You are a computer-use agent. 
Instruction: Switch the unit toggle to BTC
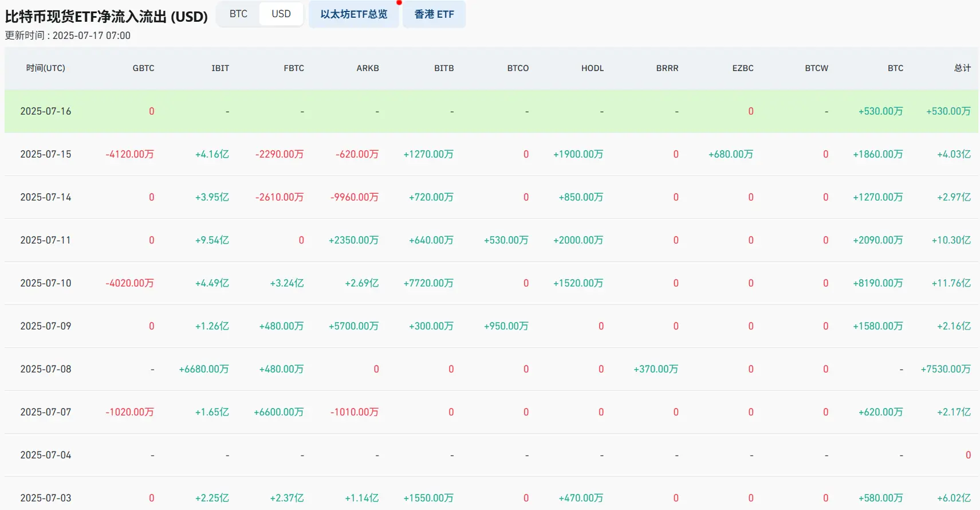(x=238, y=14)
